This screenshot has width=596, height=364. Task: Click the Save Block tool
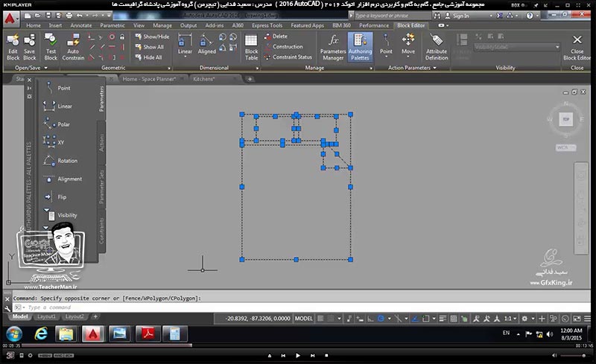click(29, 47)
